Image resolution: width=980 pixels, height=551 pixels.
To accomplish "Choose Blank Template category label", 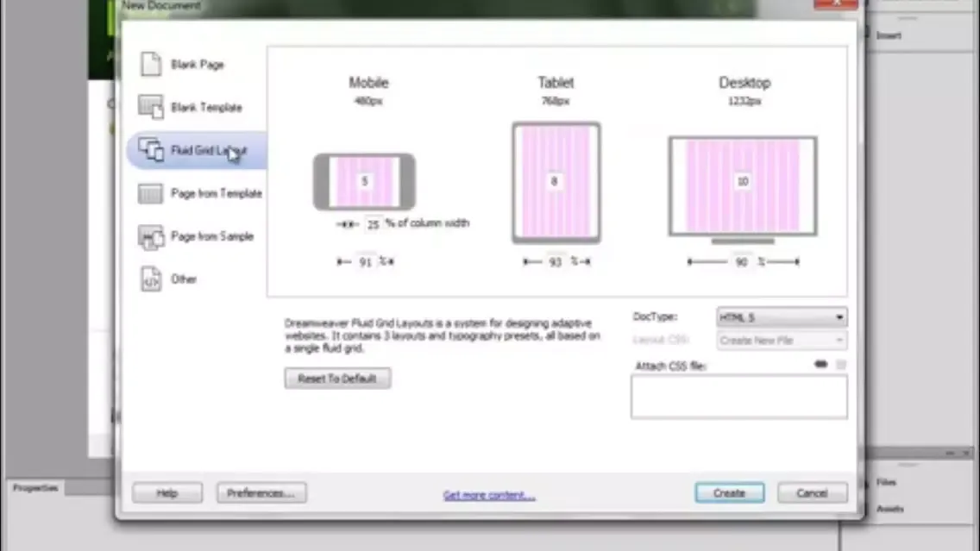I will point(206,108).
